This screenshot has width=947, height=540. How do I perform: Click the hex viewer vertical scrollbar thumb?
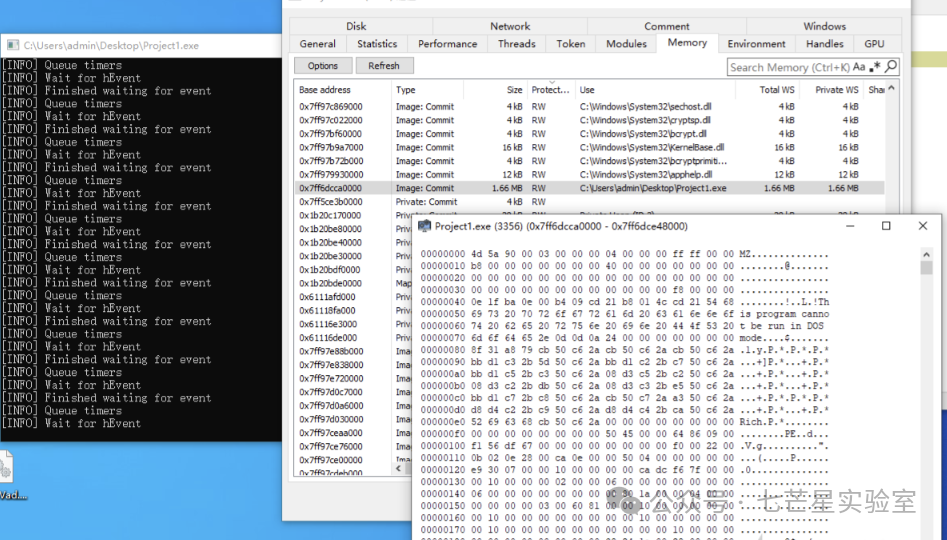pyautogui.click(x=926, y=268)
